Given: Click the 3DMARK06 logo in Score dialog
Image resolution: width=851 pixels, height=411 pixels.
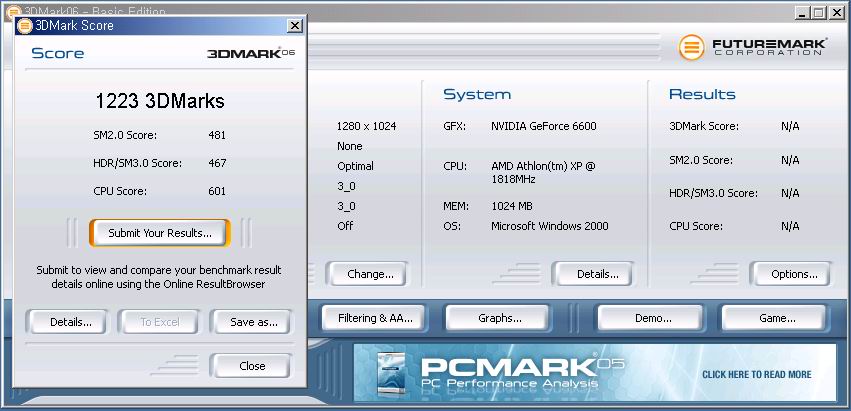Looking at the screenshot, I should (x=251, y=53).
